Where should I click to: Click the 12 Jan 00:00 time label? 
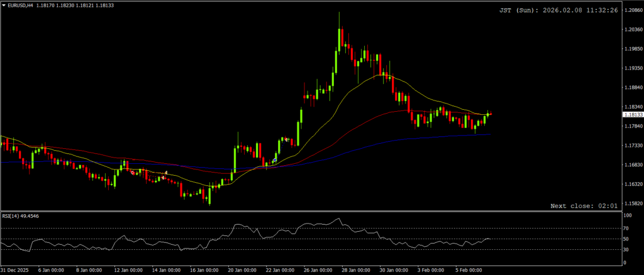tap(128, 271)
